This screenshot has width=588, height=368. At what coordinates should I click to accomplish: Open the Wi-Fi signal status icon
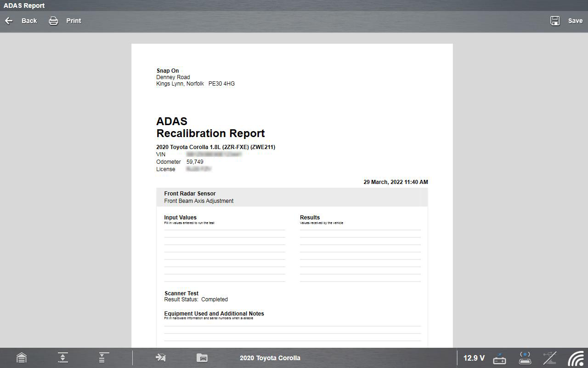(576, 358)
